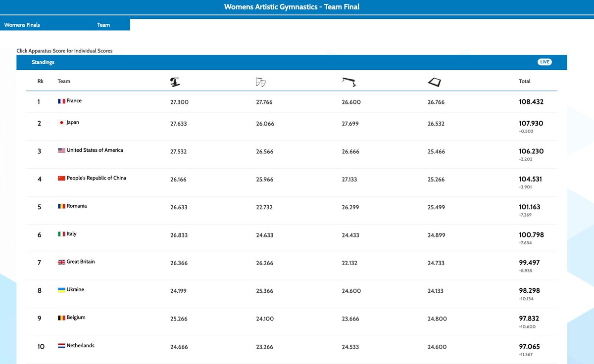Toggle the LIVE indicator badge
This screenshot has height=364, width=594.
[x=544, y=62]
